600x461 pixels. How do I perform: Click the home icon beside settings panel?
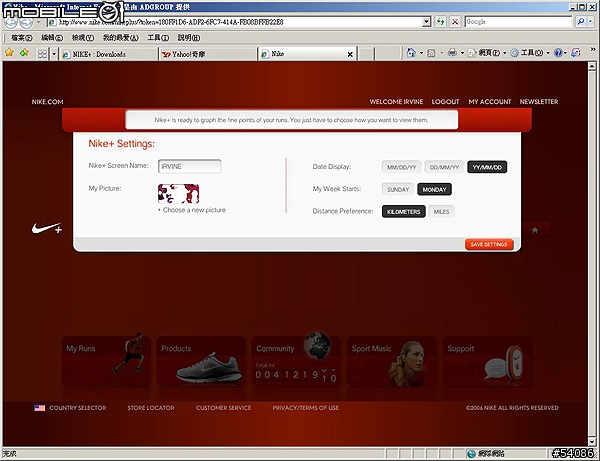535,230
